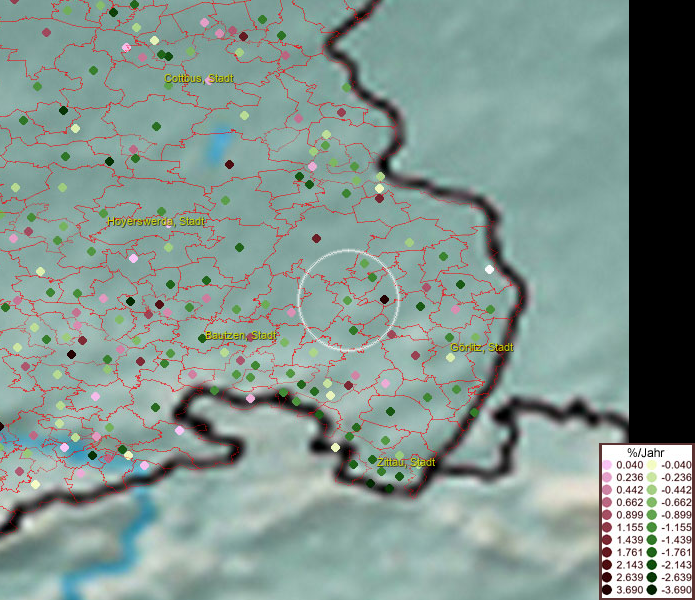Image resolution: width=695 pixels, height=600 pixels.
Task: Click the legend value 0.040
Action: [629, 465]
